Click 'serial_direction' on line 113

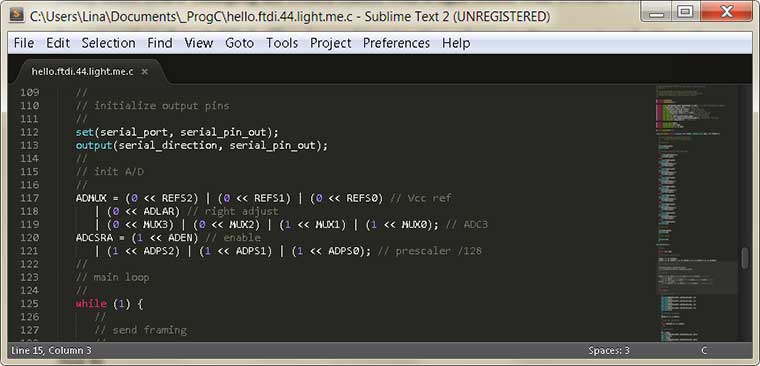click(168, 145)
